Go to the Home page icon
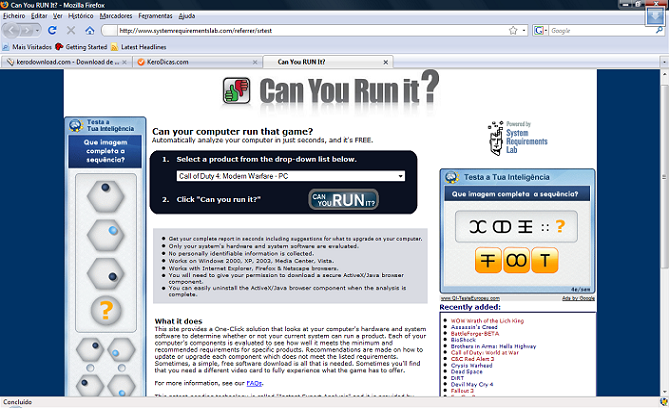Screen dimensions: 669x408 pyautogui.click(x=90, y=30)
